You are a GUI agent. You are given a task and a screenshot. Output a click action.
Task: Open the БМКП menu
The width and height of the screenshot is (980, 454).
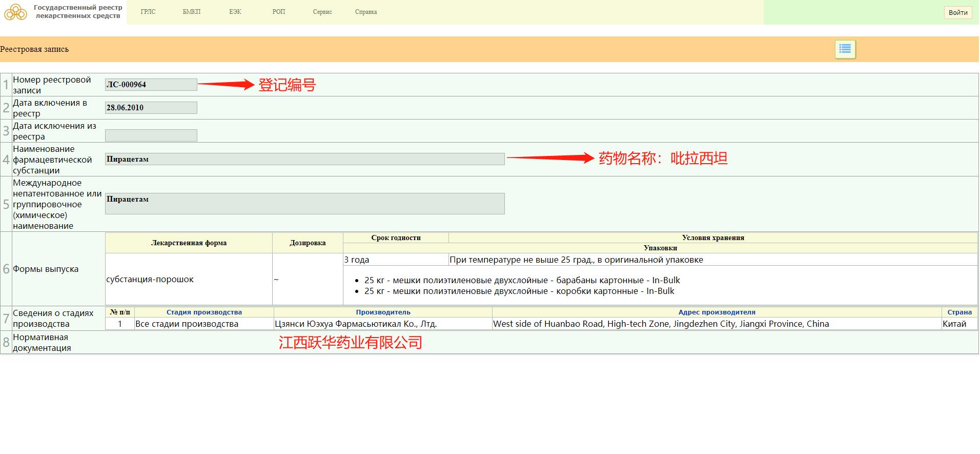(191, 12)
